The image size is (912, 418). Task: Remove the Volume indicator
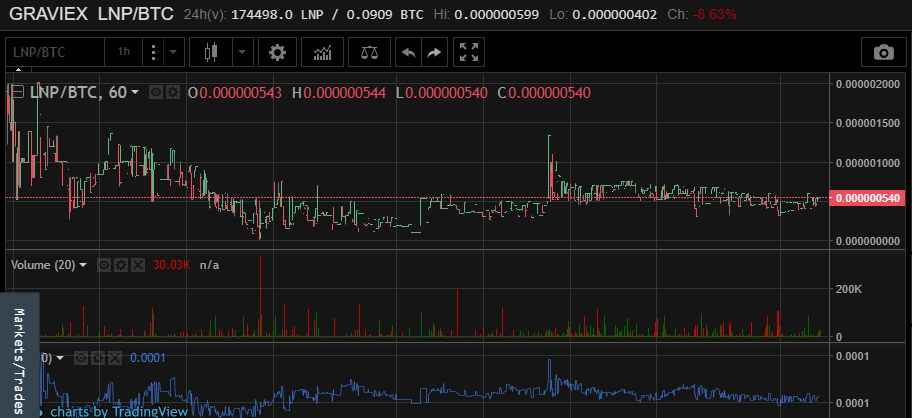click(137, 265)
